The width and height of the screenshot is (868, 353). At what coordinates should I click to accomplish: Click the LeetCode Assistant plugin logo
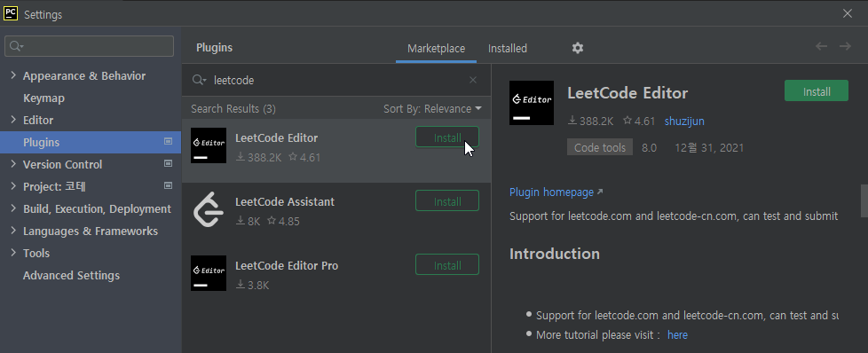(x=209, y=209)
